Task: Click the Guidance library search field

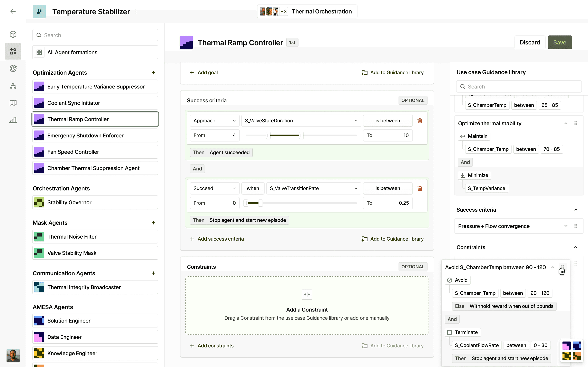Action: tap(519, 86)
